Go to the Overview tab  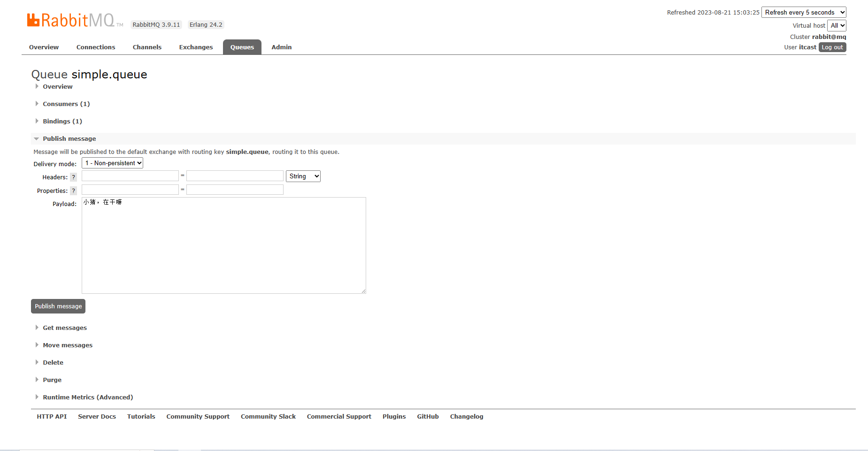click(x=44, y=47)
